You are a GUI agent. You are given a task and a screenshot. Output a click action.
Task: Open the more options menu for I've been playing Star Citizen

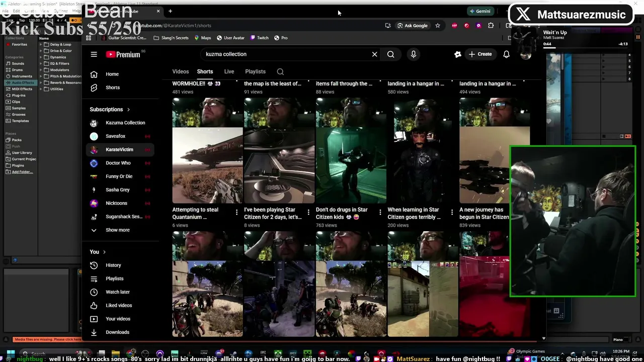tap(308, 213)
